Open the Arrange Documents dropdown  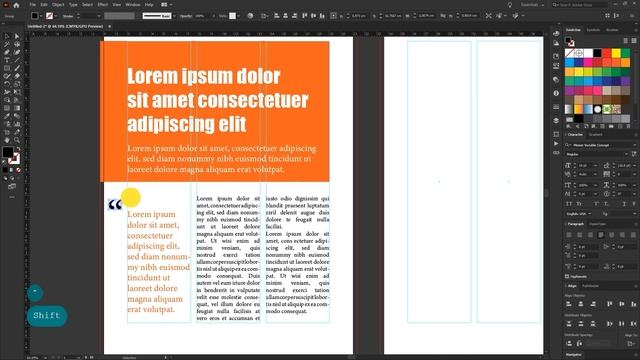tap(166, 5)
